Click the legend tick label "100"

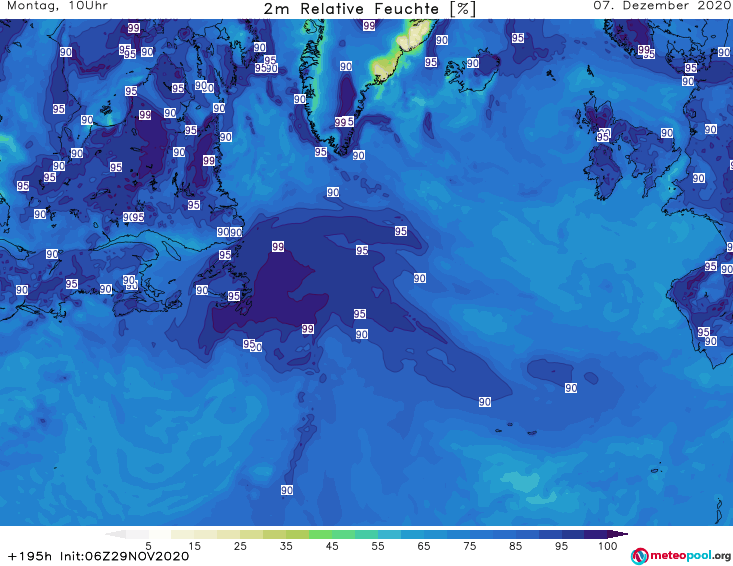[607, 546]
